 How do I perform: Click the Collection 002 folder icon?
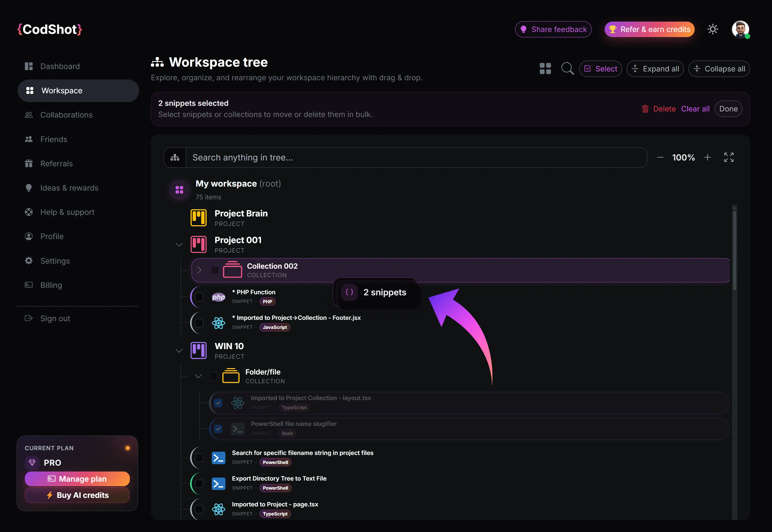click(x=232, y=269)
